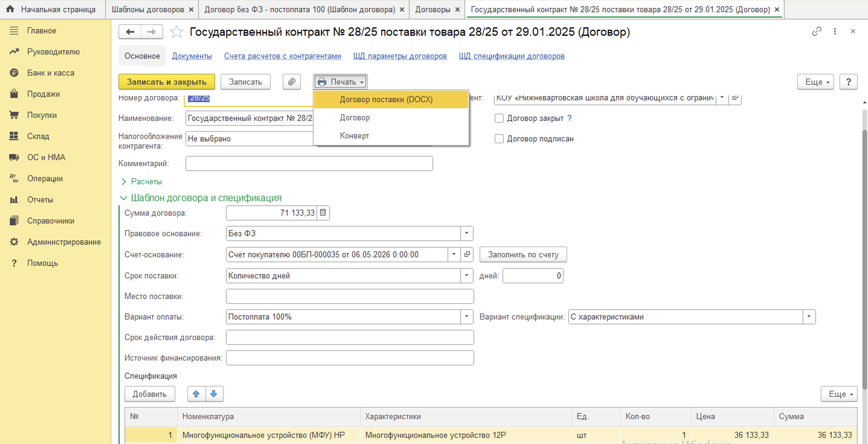Click the home icon on Начальная страница tab

click(x=10, y=9)
